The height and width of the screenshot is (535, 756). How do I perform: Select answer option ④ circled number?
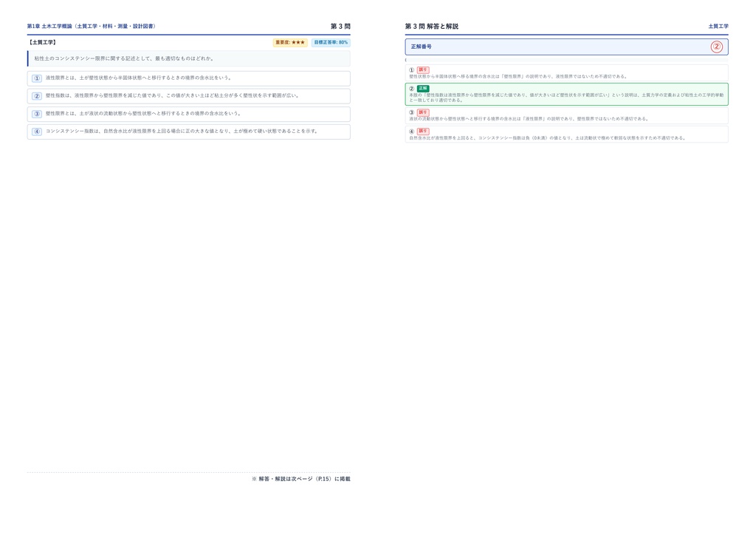(x=37, y=132)
